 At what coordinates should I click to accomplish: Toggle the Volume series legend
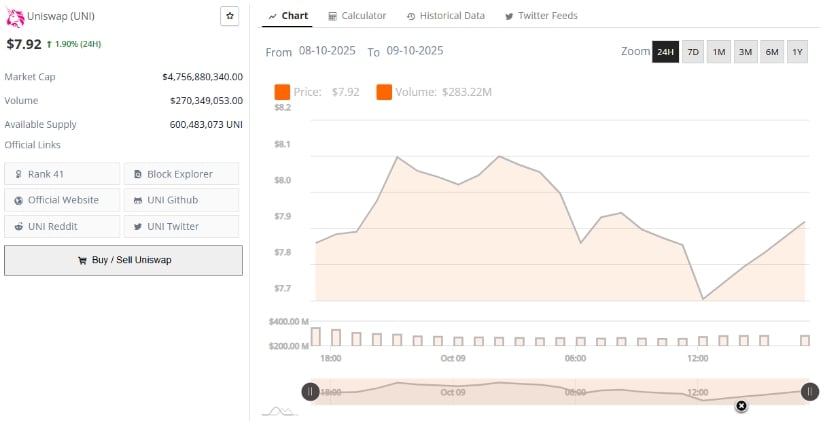pyautogui.click(x=434, y=92)
